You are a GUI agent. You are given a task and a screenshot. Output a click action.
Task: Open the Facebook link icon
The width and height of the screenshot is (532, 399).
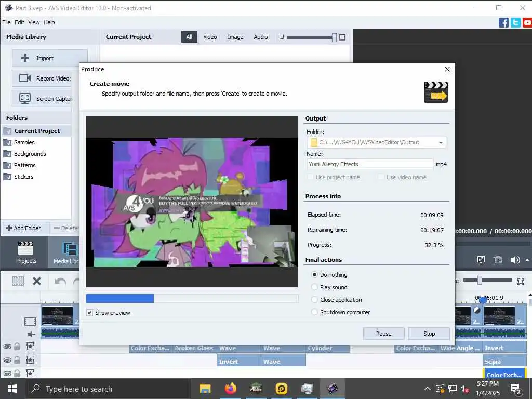pyautogui.click(x=503, y=23)
